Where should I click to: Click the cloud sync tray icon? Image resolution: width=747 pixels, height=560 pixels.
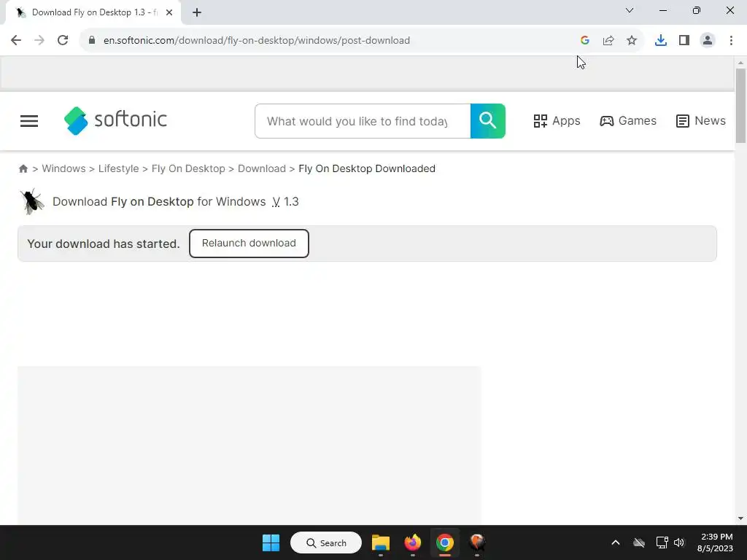coord(639,542)
